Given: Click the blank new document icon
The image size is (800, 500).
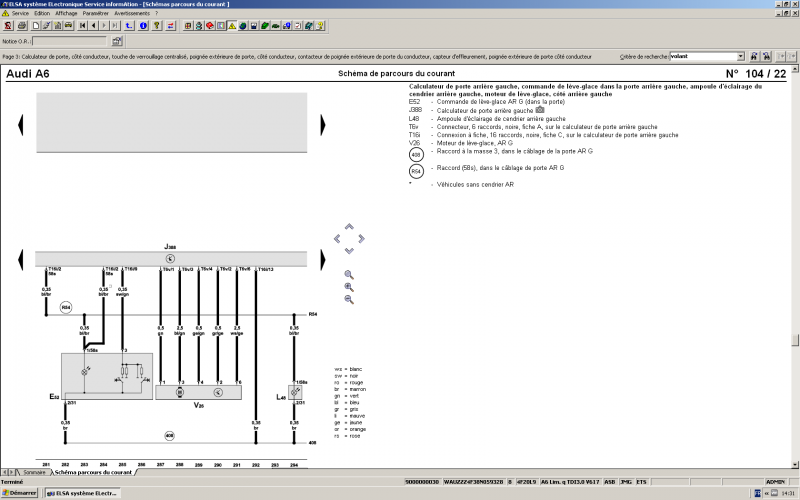Looking at the screenshot, I should click(36, 26).
